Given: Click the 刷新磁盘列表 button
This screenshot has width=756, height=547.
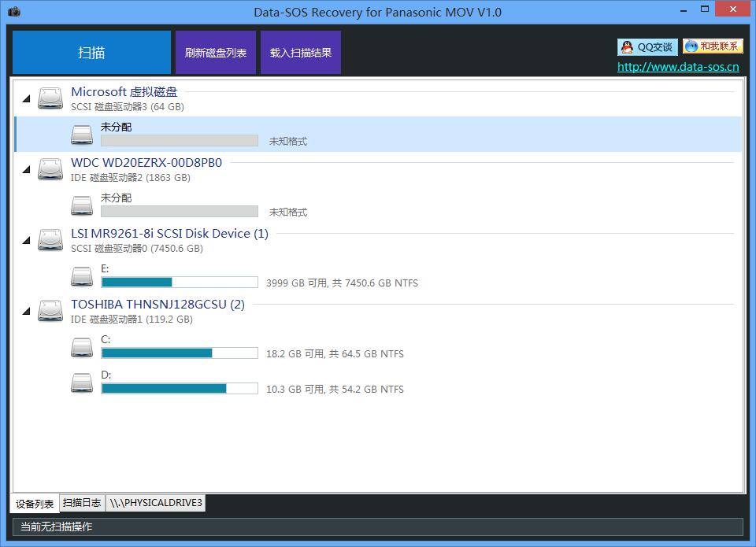Looking at the screenshot, I should click(x=216, y=53).
